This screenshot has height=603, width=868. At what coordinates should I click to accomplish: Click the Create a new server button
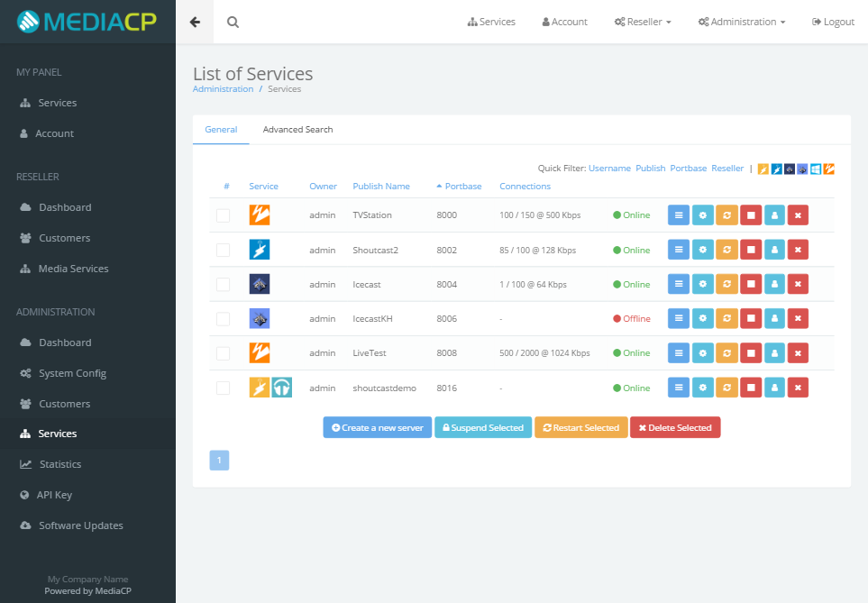point(377,426)
